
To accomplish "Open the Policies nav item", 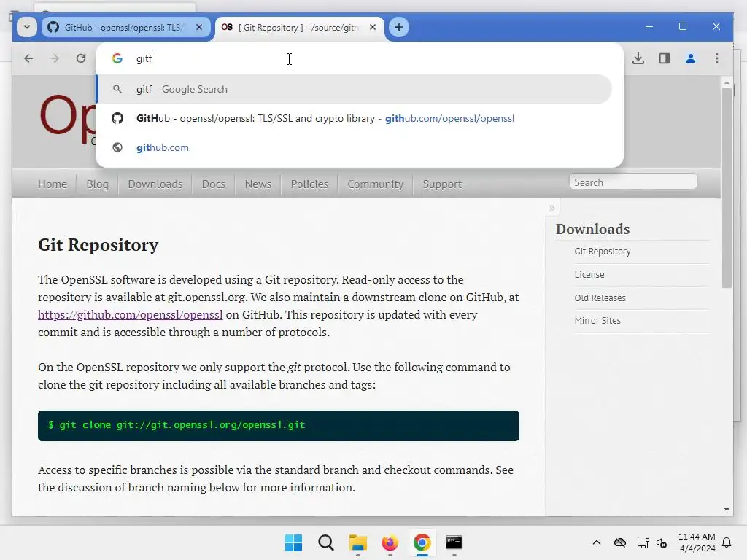I will coord(309,184).
